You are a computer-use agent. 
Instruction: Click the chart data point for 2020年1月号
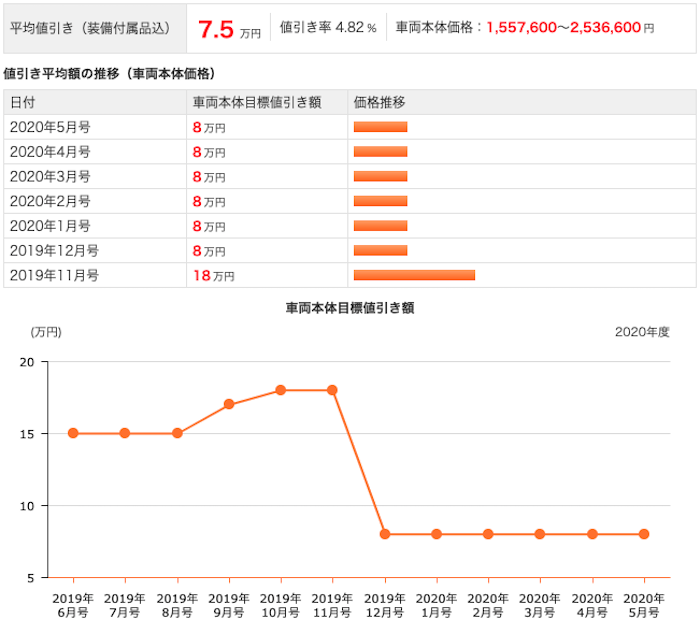pyautogui.click(x=437, y=534)
